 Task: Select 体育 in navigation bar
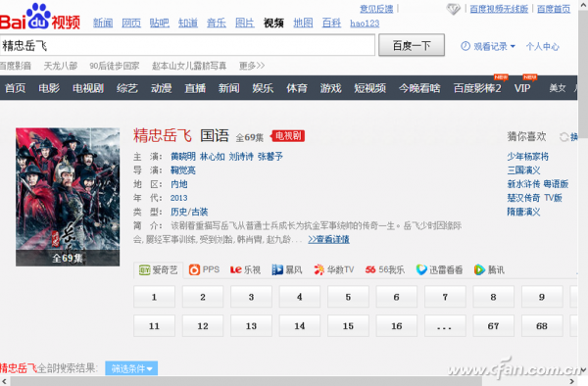coord(297,88)
